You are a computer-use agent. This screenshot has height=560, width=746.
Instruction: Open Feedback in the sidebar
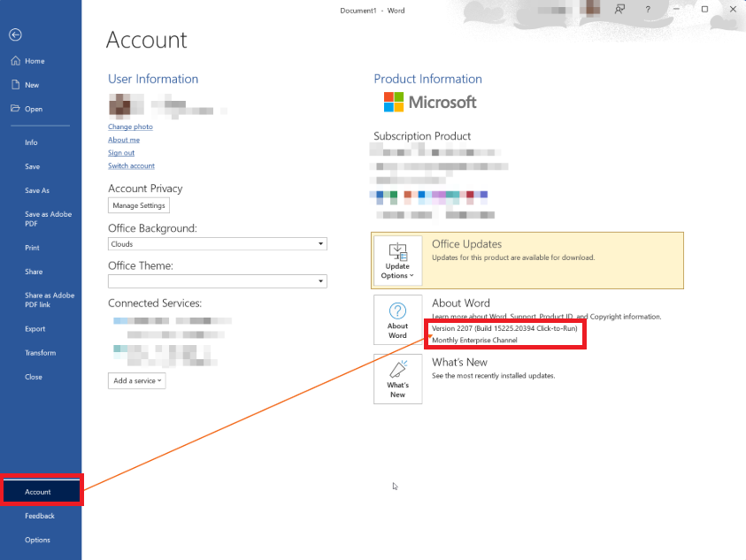(41, 516)
